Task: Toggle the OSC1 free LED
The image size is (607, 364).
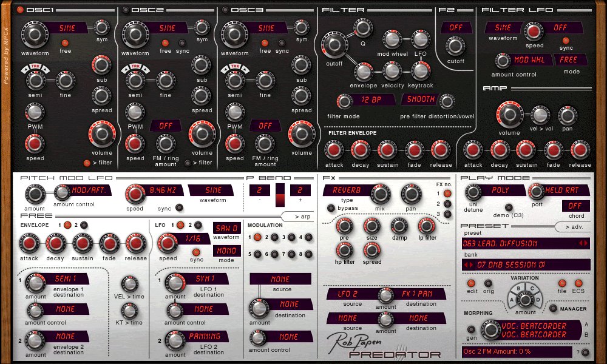Action: [x=65, y=43]
